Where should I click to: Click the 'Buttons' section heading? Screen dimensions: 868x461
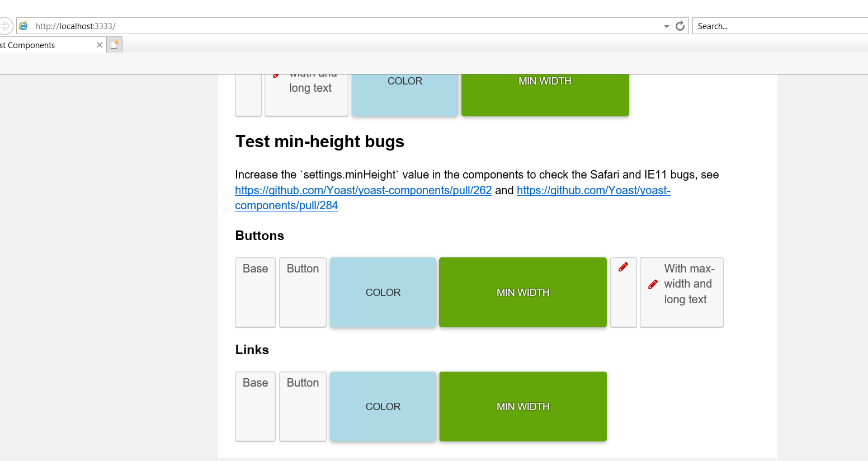260,236
